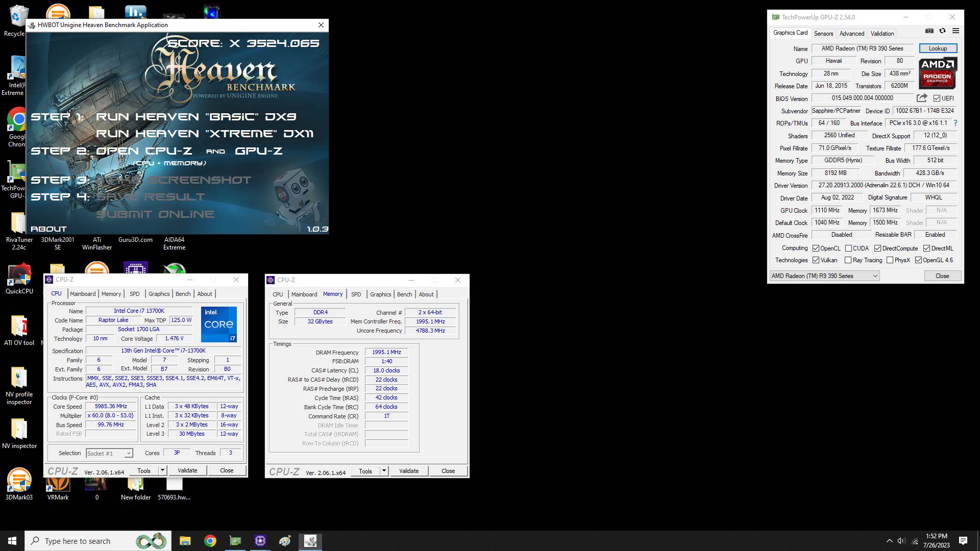980x551 pixels.
Task: Switch to CPU-Z taskbar icon
Action: pyautogui.click(x=260, y=541)
